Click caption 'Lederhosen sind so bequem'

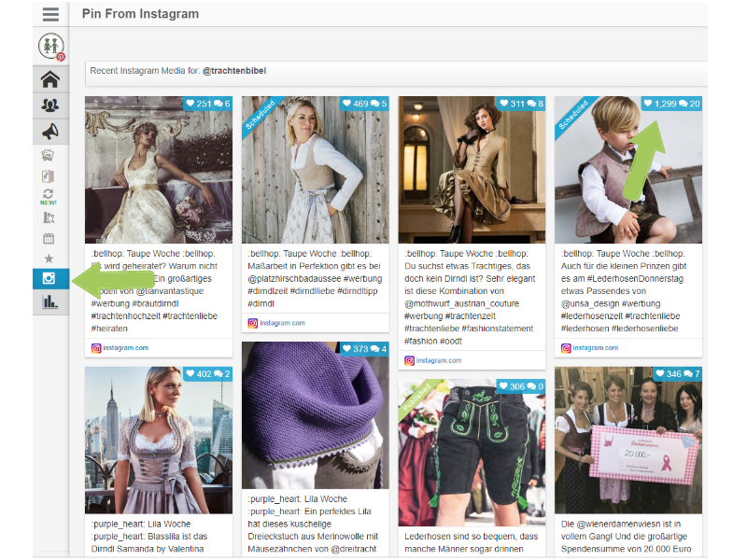[472, 542]
